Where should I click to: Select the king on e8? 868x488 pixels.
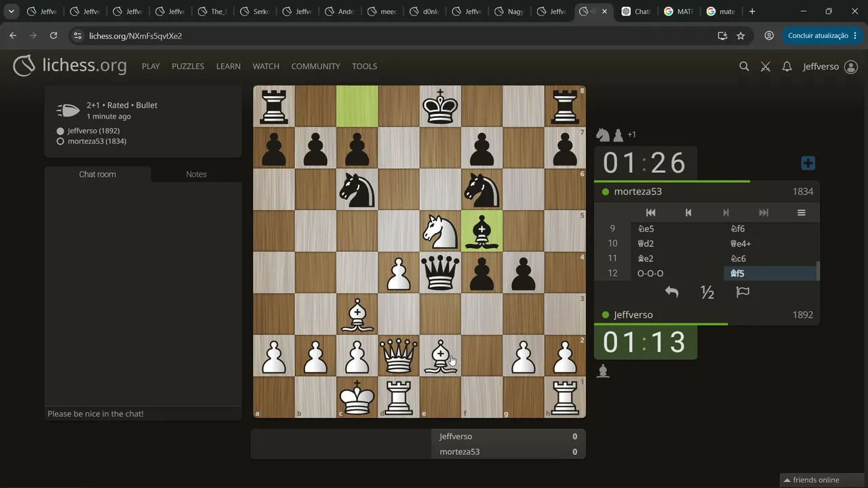click(x=440, y=106)
